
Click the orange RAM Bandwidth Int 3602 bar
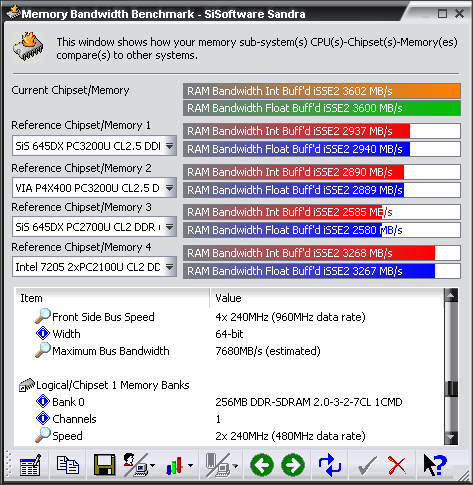[322, 91]
